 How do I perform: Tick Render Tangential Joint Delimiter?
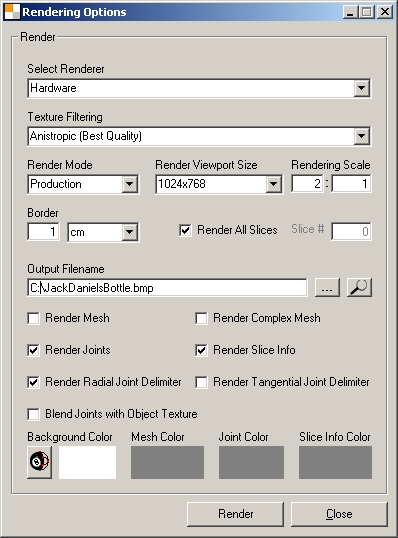coord(201,382)
